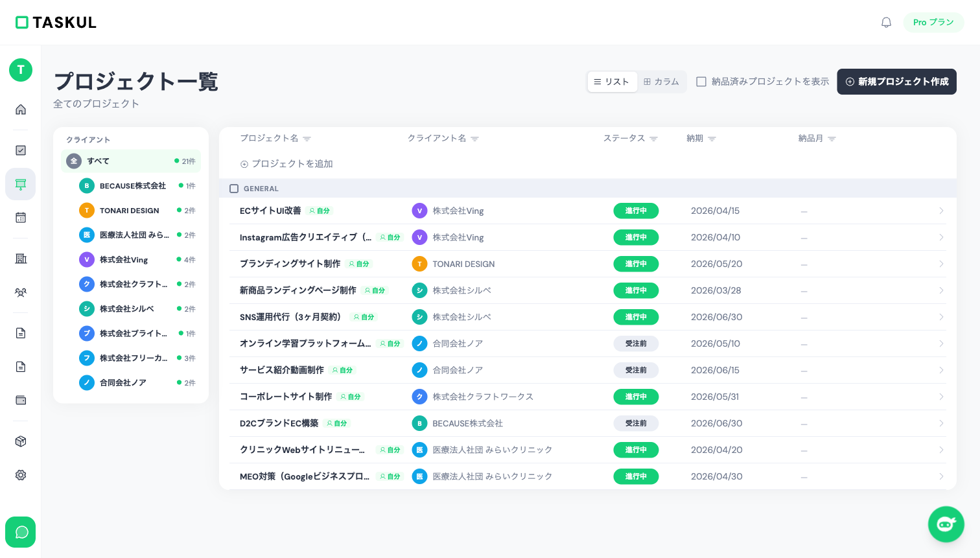This screenshot has width=980, height=558.
Task: Open the プロジェクト名 filter dropdown
Action: [307, 138]
